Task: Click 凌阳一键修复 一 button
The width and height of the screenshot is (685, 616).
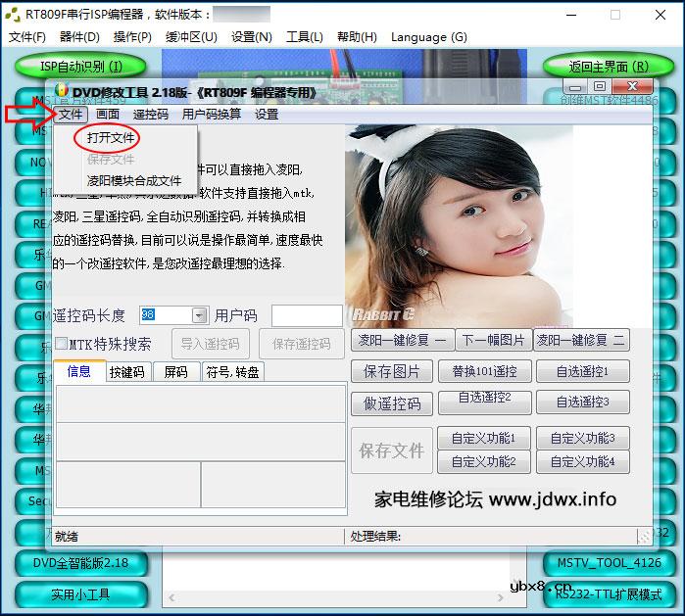Action: point(403,340)
